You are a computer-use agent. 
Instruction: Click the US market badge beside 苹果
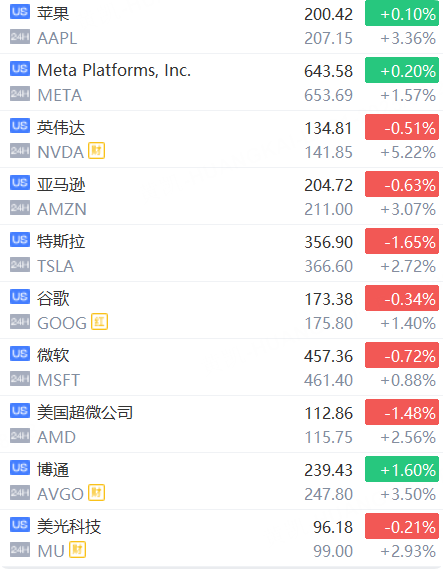20,12
